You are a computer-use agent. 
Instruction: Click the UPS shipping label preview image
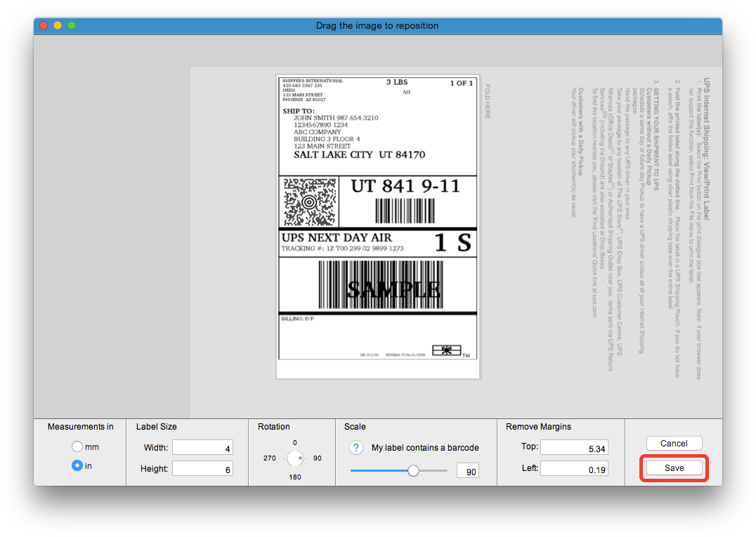[x=378, y=226]
